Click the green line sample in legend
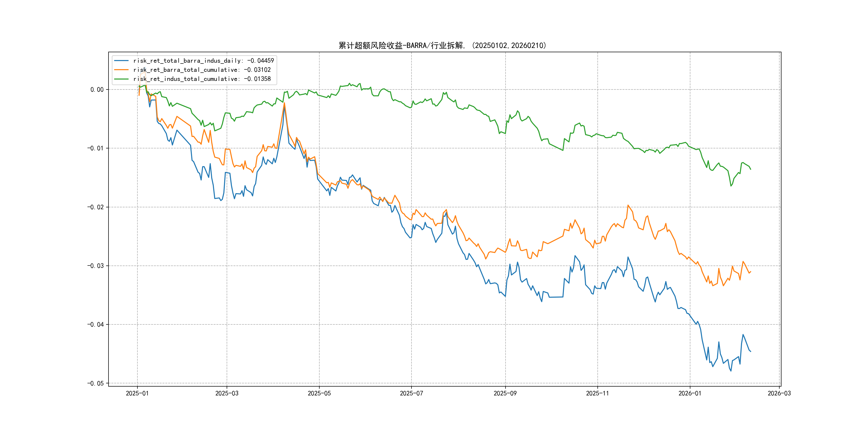The image size is (868, 434). [121, 79]
